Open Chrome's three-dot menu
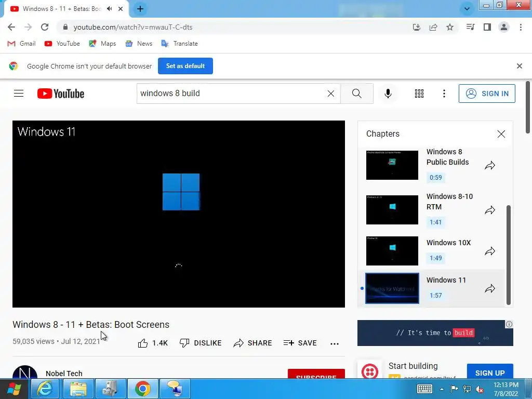The image size is (532, 399). 521,27
